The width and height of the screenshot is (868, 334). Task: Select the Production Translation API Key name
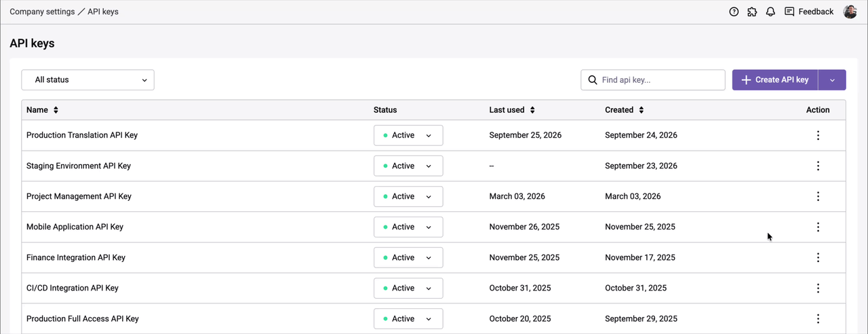[x=82, y=135]
